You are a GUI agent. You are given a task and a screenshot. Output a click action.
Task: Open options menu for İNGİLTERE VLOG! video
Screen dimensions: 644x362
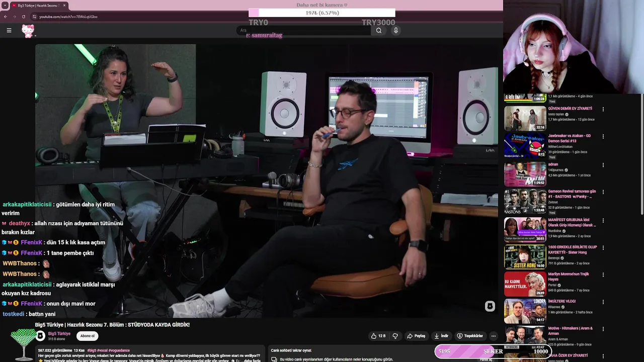pyautogui.click(x=603, y=302)
